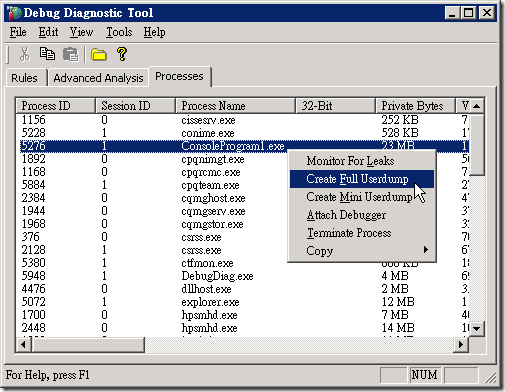Close the Debug Diagnostic Tool window
The image size is (505, 392).
tap(487, 13)
